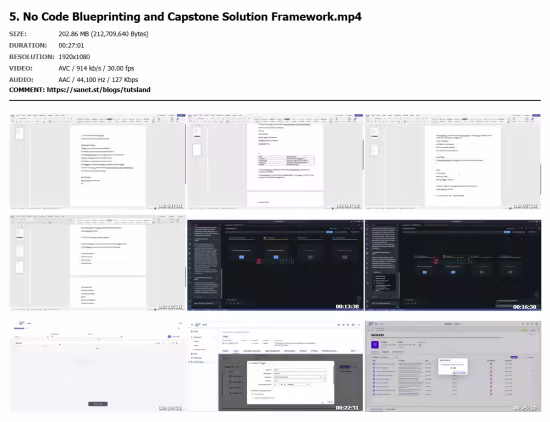Click the RESOLUTION: label

click(32, 57)
